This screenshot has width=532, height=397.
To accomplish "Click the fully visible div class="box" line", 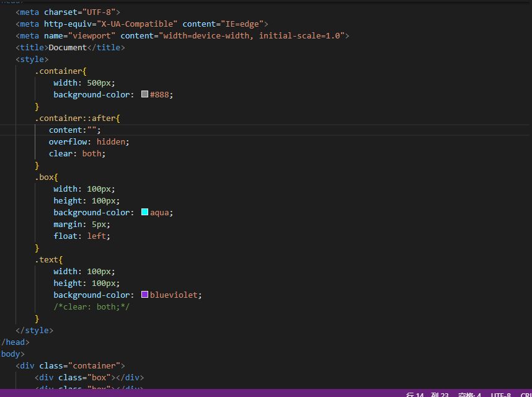I will [89, 377].
